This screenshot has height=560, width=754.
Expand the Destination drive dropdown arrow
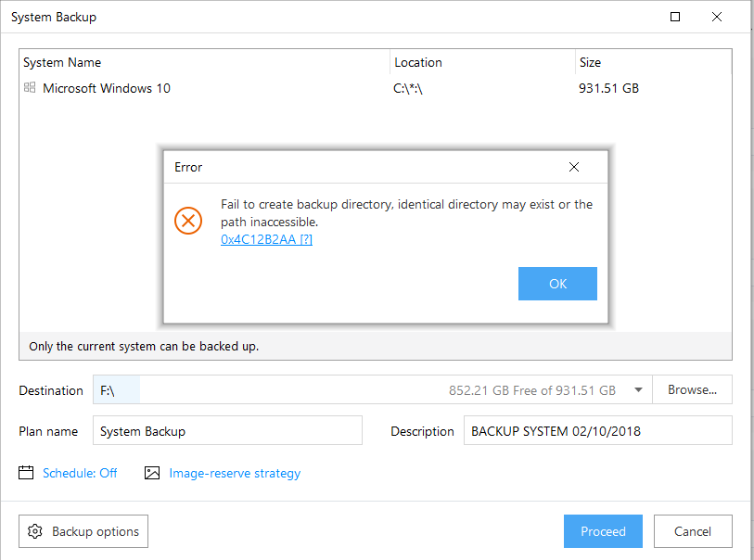coord(638,389)
